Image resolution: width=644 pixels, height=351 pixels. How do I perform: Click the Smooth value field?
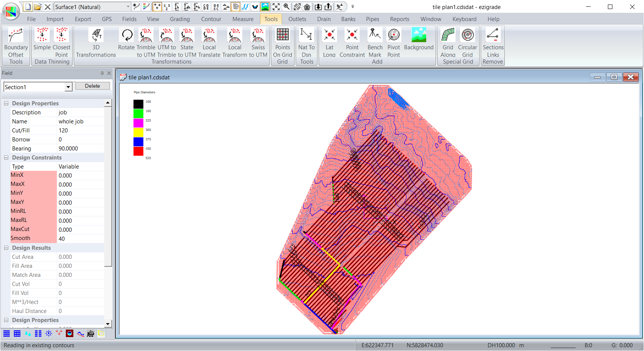point(80,239)
